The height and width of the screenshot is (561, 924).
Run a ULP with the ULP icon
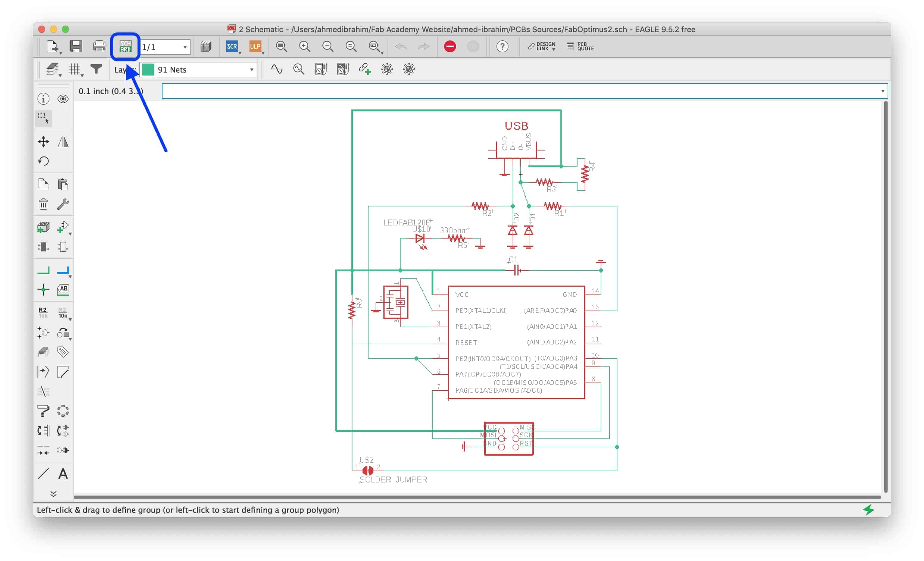(255, 46)
